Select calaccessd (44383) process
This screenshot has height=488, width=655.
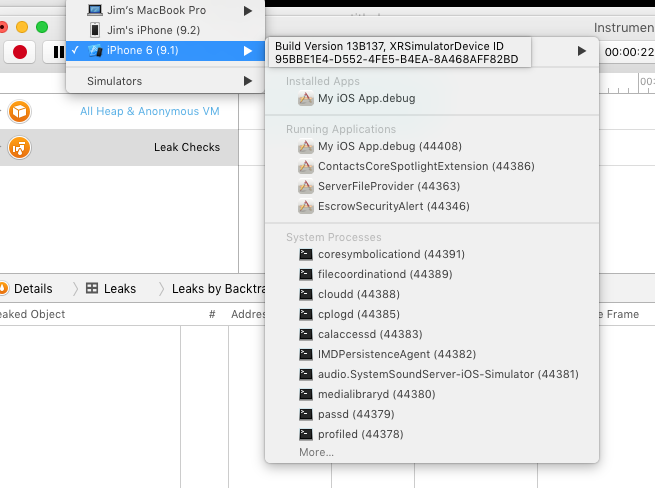[x=432, y=335]
